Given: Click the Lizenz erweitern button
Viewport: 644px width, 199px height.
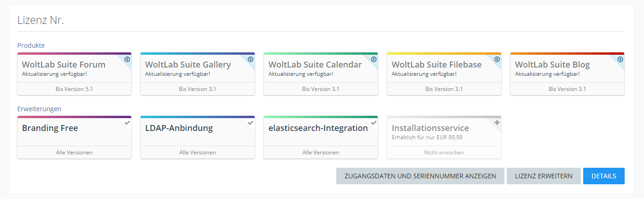Looking at the screenshot, I should point(544,176).
